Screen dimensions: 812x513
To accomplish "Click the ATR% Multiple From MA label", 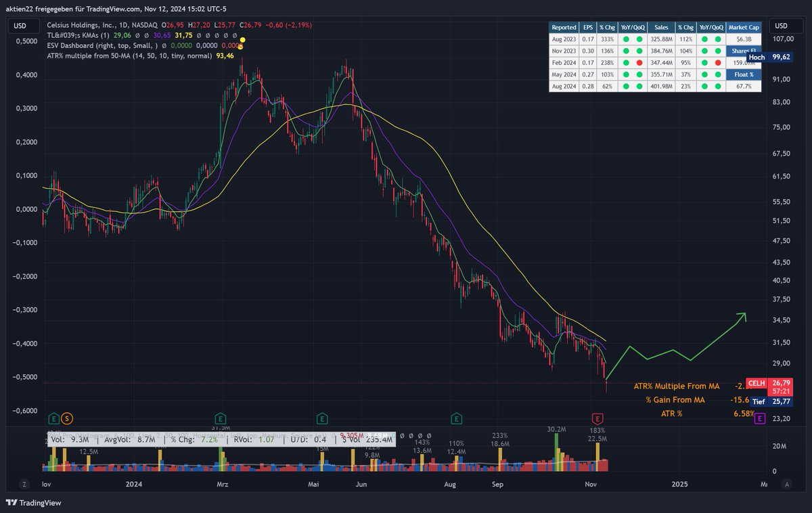I will [676, 386].
